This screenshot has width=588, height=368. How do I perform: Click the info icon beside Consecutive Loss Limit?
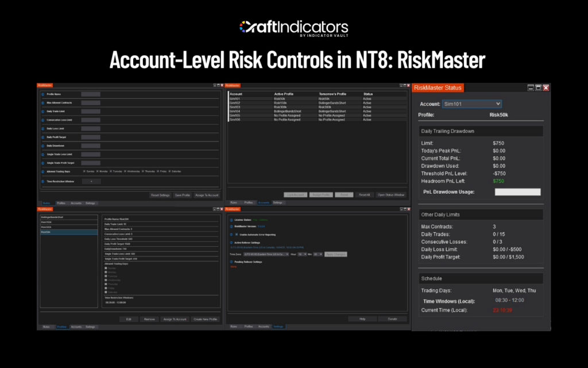(42, 120)
